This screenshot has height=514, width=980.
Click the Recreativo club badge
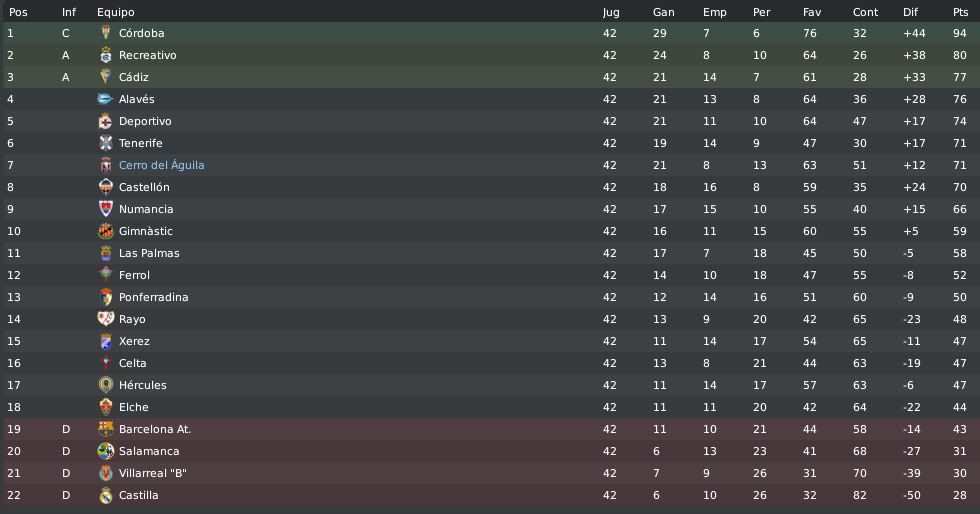tap(106, 55)
